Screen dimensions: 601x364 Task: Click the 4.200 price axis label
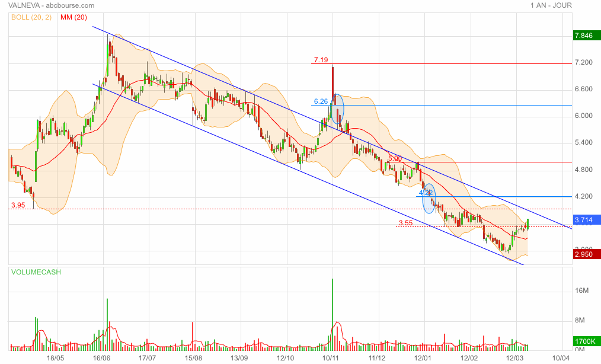click(583, 196)
